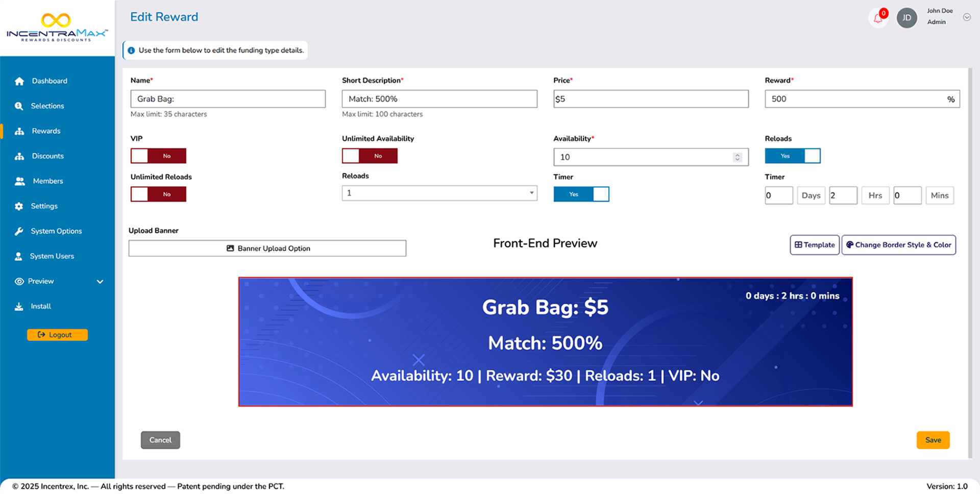Click the Selections magnifier icon
The image size is (980, 494).
pyautogui.click(x=19, y=106)
